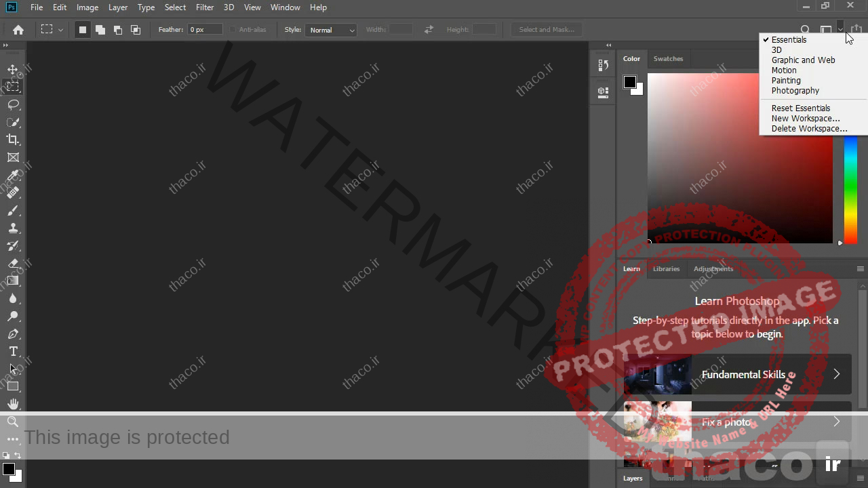This screenshot has width=868, height=488.
Task: Select the Gradient tool
Action: (13, 281)
